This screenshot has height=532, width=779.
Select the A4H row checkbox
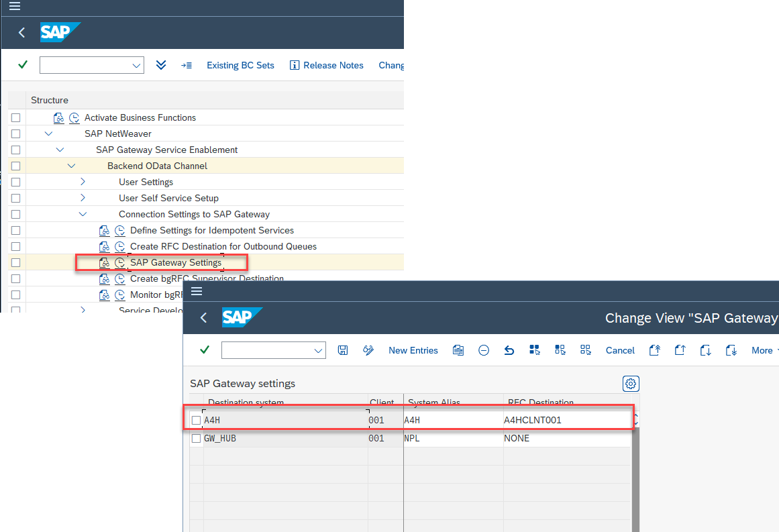196,420
